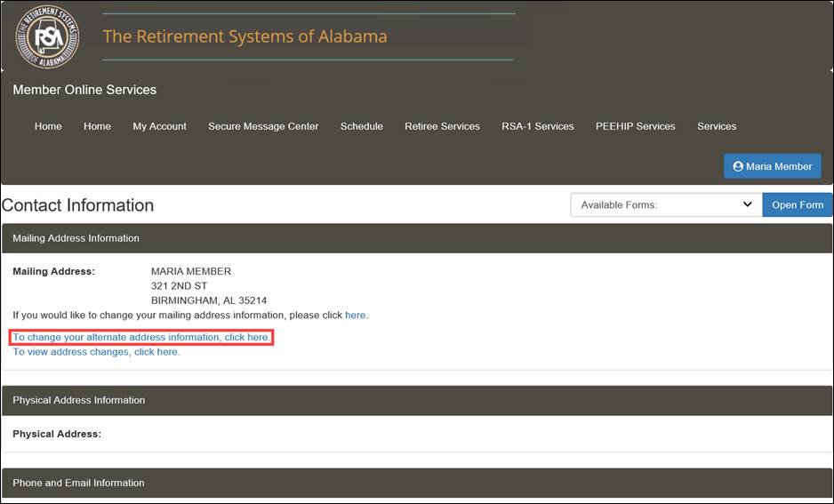Open the Available Forms dropdown
This screenshot has width=834, height=504.
(x=667, y=204)
